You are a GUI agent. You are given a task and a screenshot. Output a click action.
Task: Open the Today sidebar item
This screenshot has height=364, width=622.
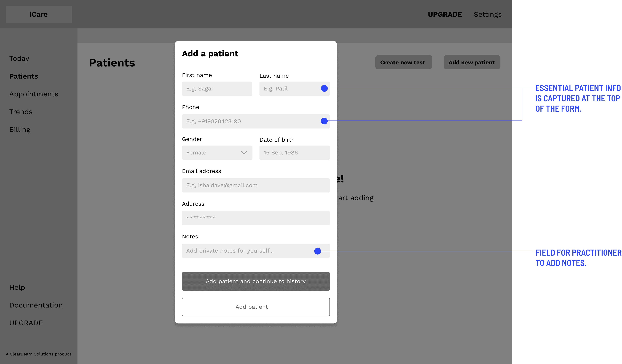click(x=19, y=58)
